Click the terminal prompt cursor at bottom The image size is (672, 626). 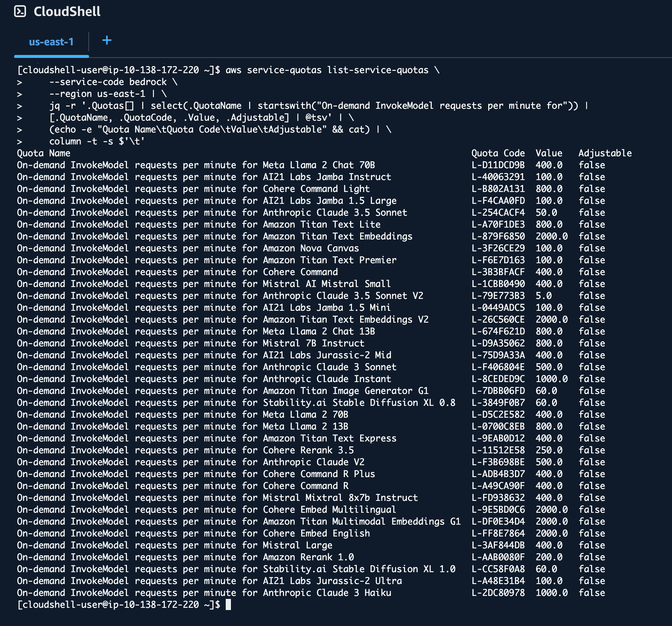click(x=228, y=604)
